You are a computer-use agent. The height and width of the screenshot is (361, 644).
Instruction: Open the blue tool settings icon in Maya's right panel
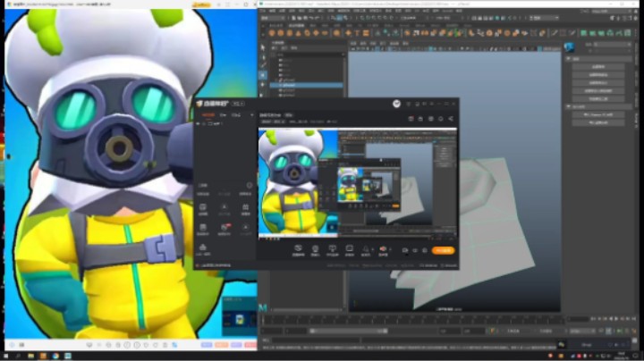tap(569, 47)
